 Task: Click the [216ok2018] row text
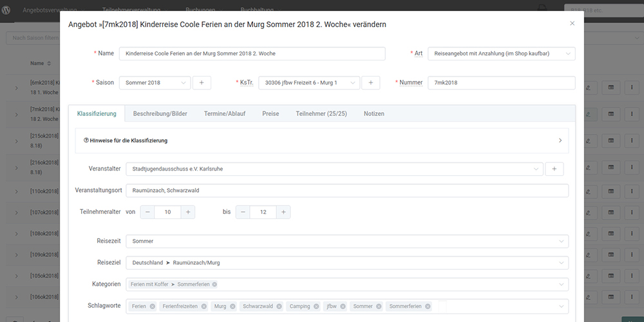coord(44,167)
